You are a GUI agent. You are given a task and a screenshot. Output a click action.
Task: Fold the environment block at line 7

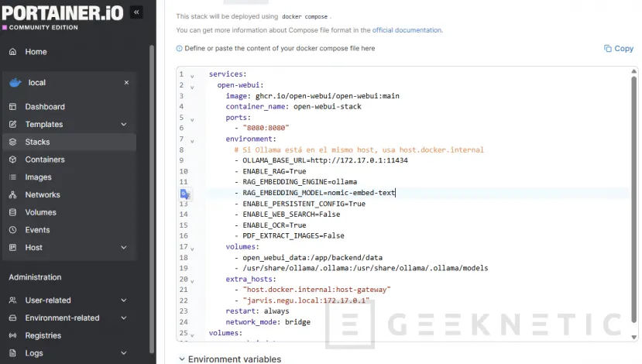pos(192,141)
